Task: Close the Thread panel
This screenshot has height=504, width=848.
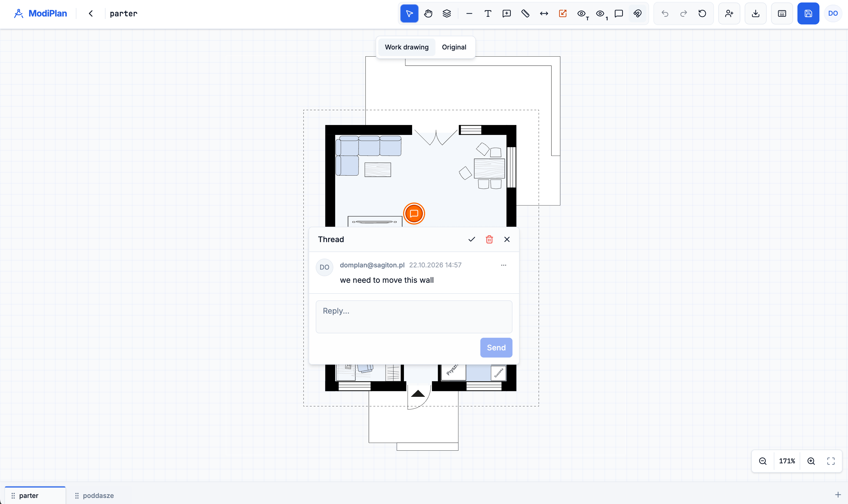Action: click(x=507, y=239)
